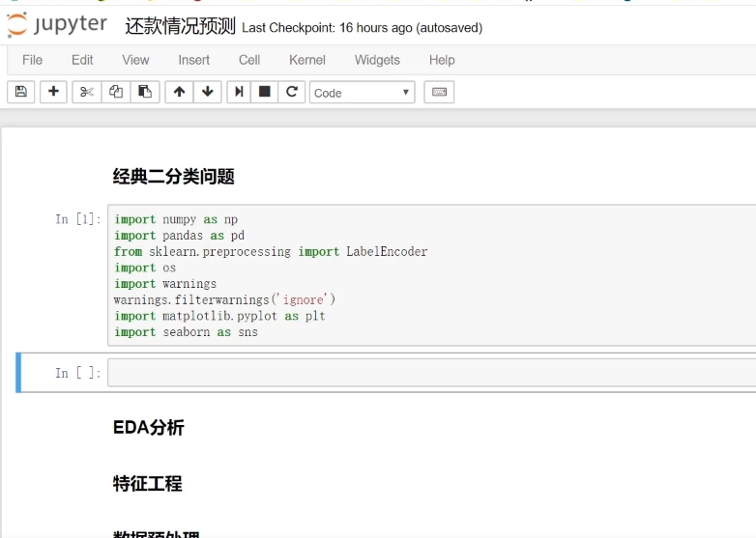
Task: Click the Jupyter logo
Action: tap(57, 25)
